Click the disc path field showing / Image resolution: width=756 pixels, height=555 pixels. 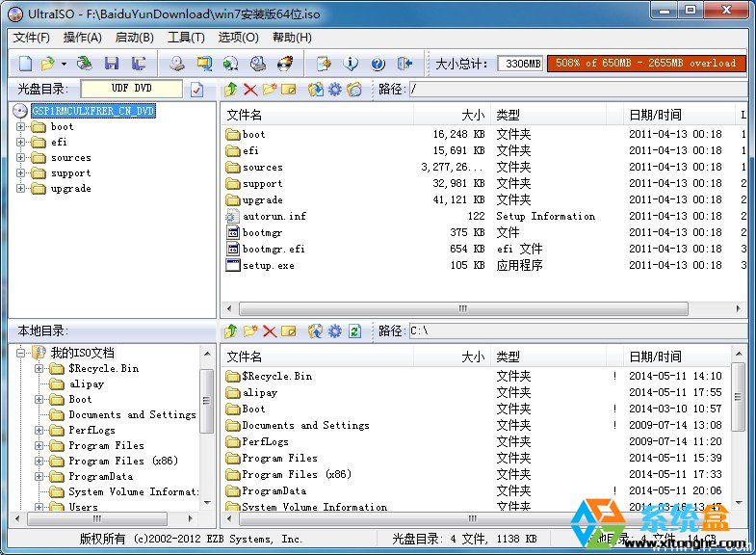(x=579, y=90)
